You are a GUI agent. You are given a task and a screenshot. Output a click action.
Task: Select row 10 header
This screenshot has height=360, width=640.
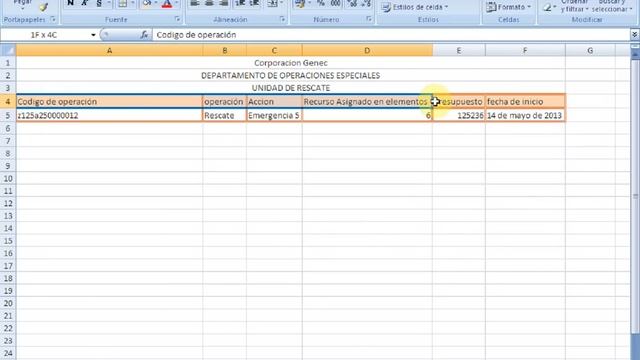pyautogui.click(x=8, y=178)
